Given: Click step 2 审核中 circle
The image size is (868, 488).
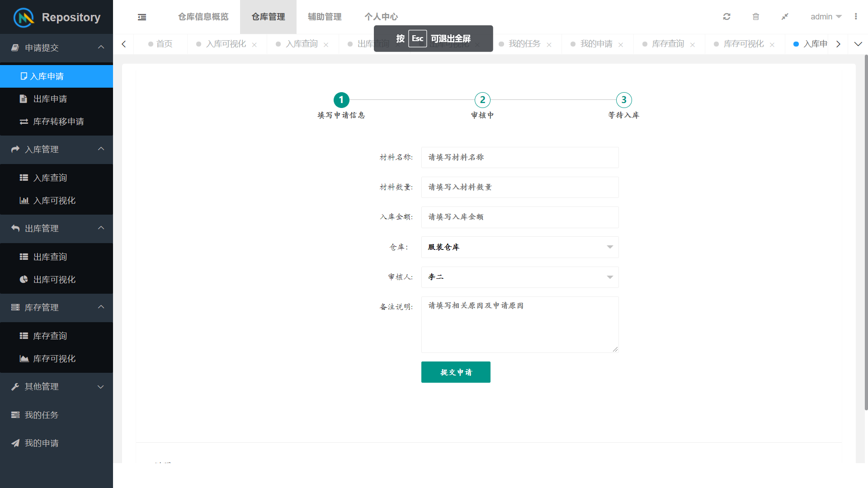Looking at the screenshot, I should (482, 100).
